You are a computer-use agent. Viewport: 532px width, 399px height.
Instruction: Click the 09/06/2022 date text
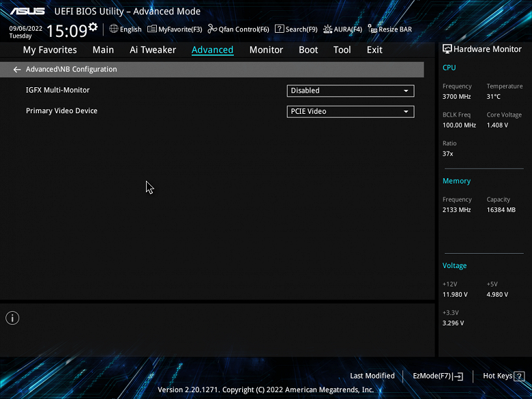26,29
